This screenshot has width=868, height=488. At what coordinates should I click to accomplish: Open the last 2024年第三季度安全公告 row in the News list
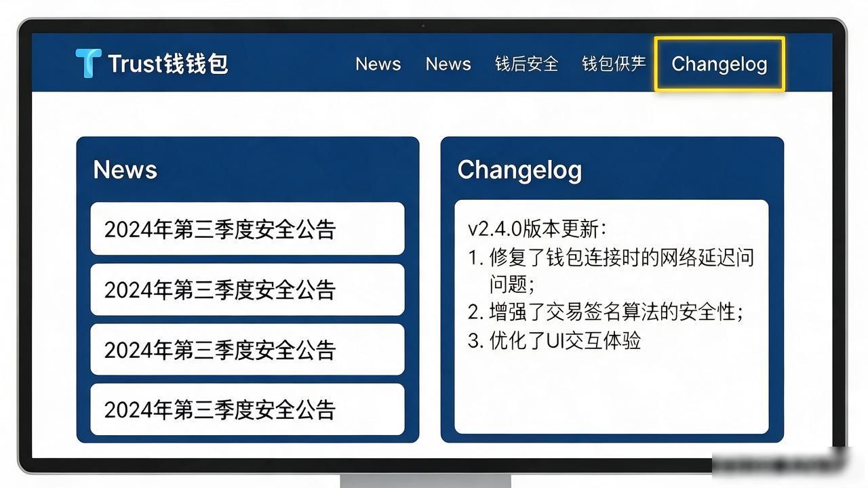[248, 409]
